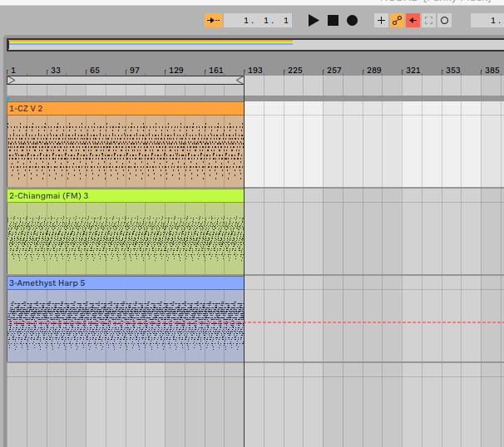Toggle MIDI Arrangement Overdub plus button
The height and width of the screenshot is (447, 504).
381,21
